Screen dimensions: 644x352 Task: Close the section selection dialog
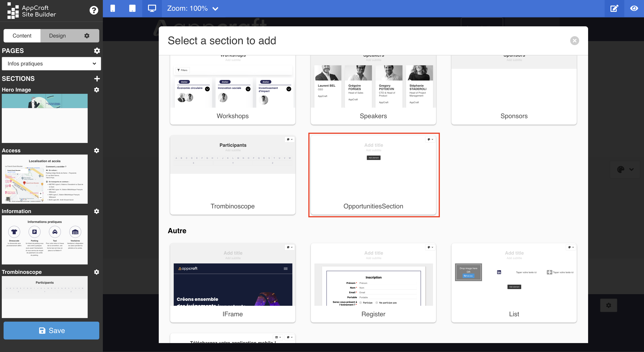click(574, 41)
